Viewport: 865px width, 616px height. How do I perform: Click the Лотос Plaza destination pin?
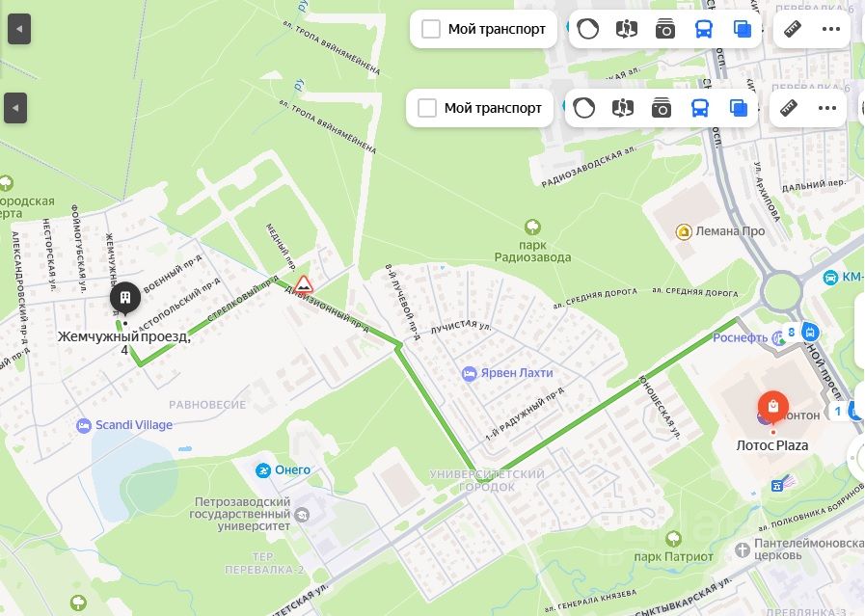pos(772,407)
